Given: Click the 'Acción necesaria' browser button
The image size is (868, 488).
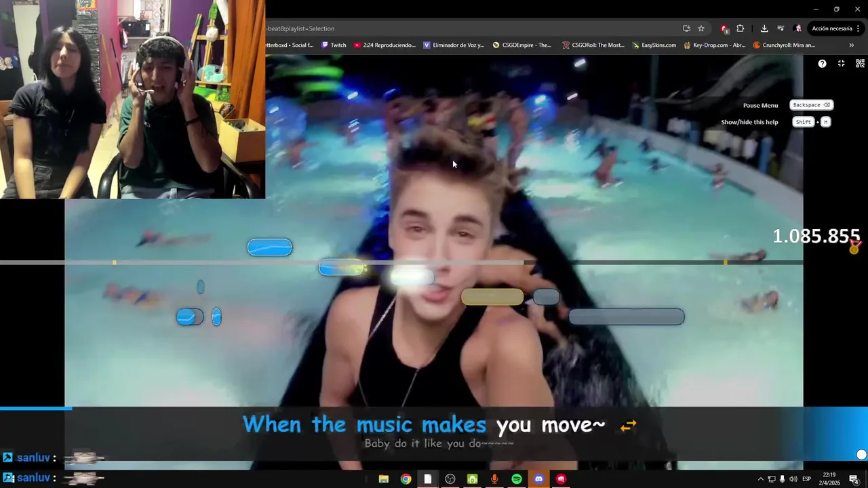Looking at the screenshot, I should 836,28.
